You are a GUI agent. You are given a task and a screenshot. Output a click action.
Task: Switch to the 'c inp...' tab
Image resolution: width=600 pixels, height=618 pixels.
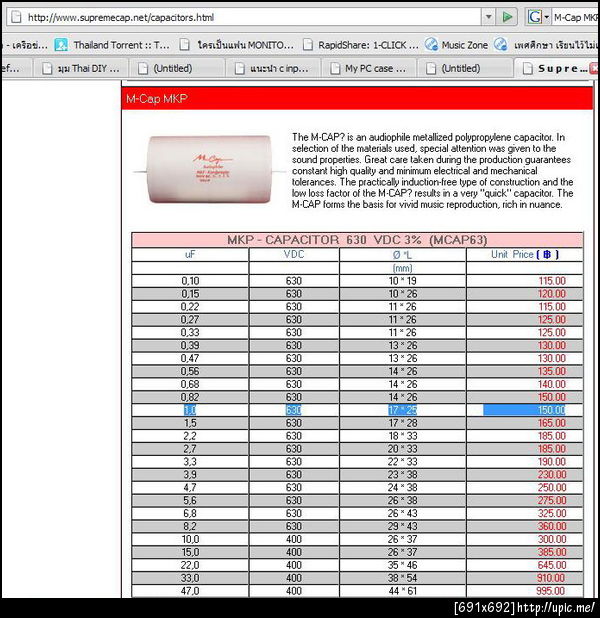pyautogui.click(x=273, y=69)
